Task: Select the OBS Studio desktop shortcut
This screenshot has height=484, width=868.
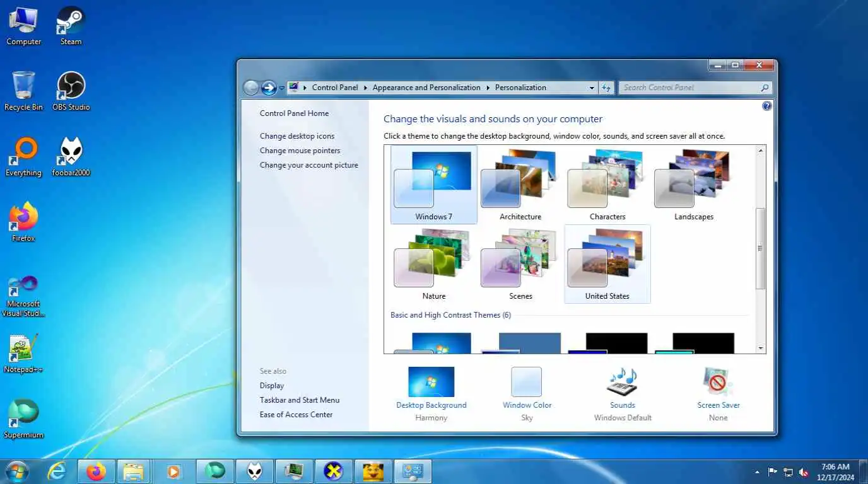Action: point(71,92)
